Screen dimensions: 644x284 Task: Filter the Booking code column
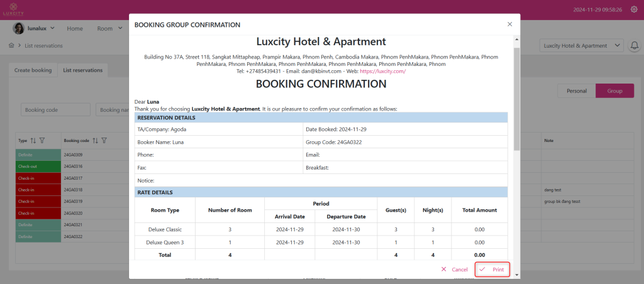click(104, 141)
